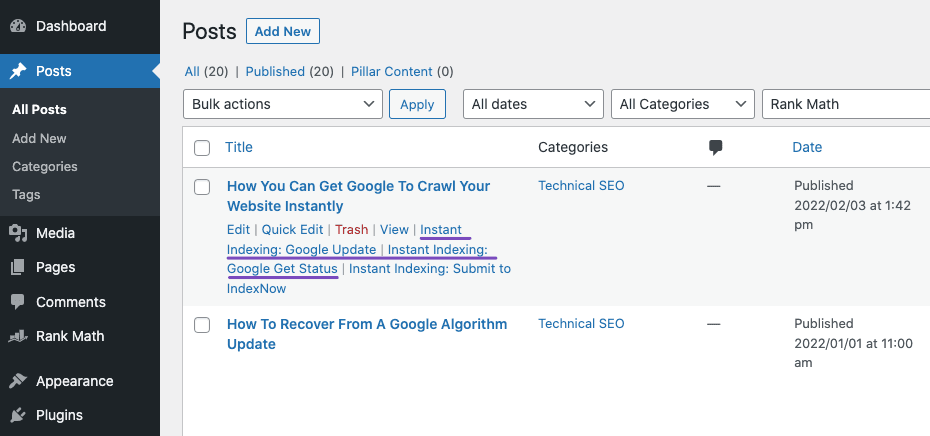
Task: Select Tags in the Posts submenu
Action: pos(28,195)
